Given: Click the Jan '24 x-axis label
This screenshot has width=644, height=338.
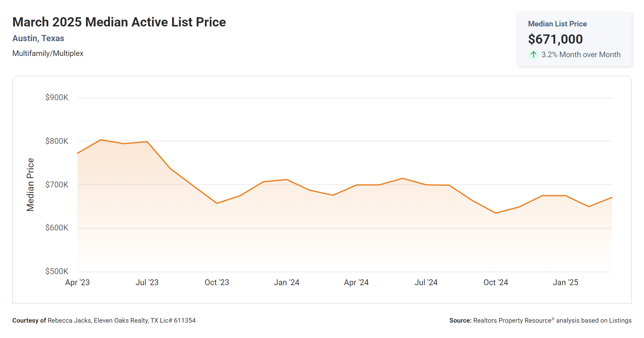Looking at the screenshot, I should (286, 282).
